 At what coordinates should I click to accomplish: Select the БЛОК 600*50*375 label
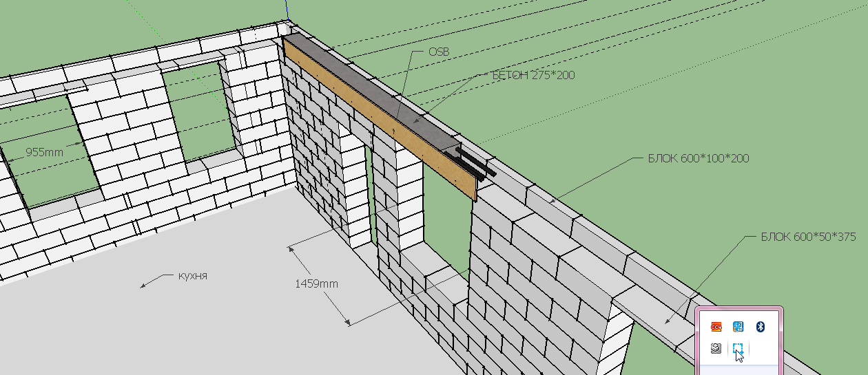[x=808, y=237]
